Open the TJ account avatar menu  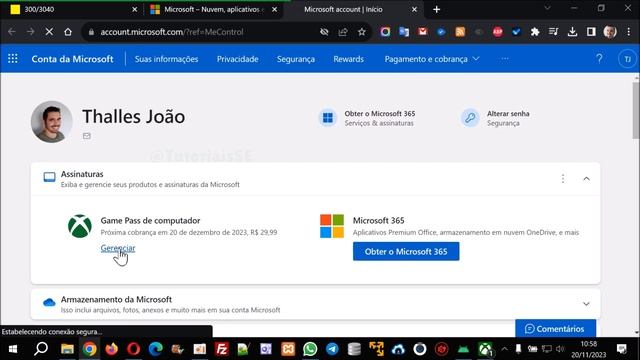click(x=627, y=59)
